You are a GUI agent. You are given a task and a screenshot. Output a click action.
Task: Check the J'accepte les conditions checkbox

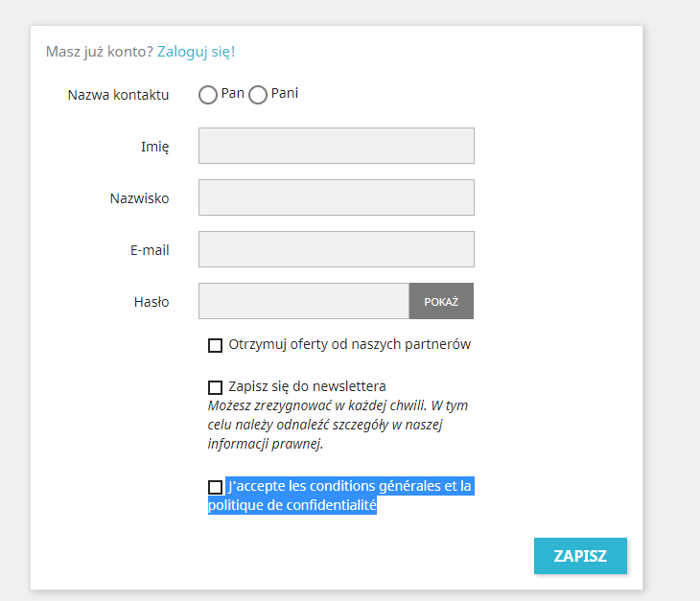click(215, 487)
